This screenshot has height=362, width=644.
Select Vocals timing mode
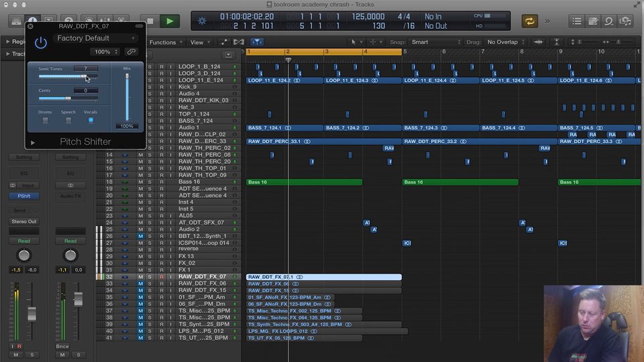pyautogui.click(x=91, y=120)
